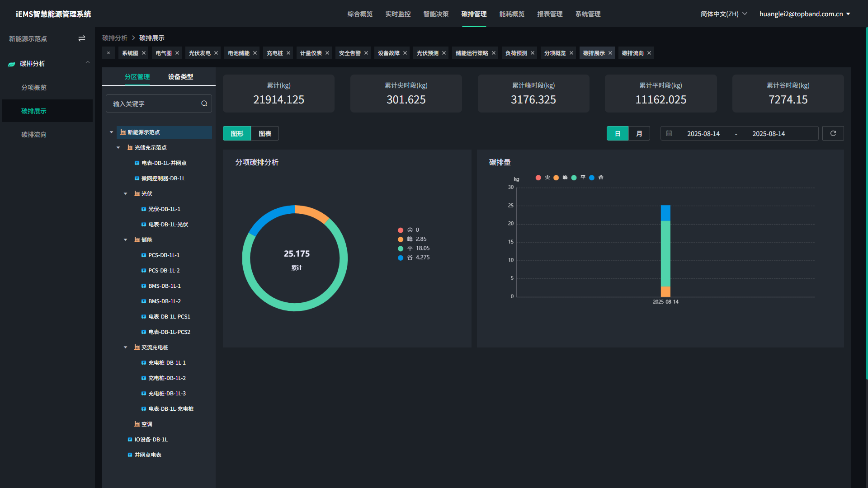Image resolution: width=868 pixels, height=488 pixels.
Task: Click the device icon next to PCS-DB-1L-1
Action: coord(143,255)
